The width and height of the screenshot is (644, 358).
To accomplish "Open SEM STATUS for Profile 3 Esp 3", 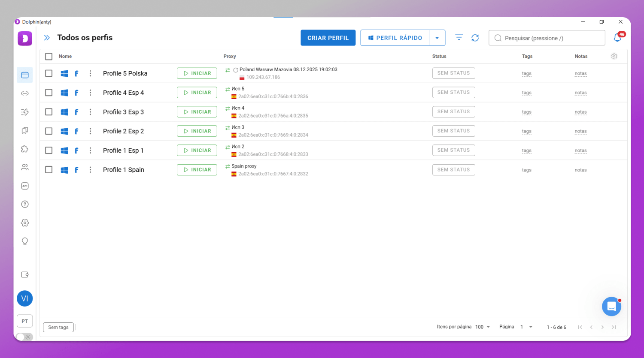I will coord(454,112).
